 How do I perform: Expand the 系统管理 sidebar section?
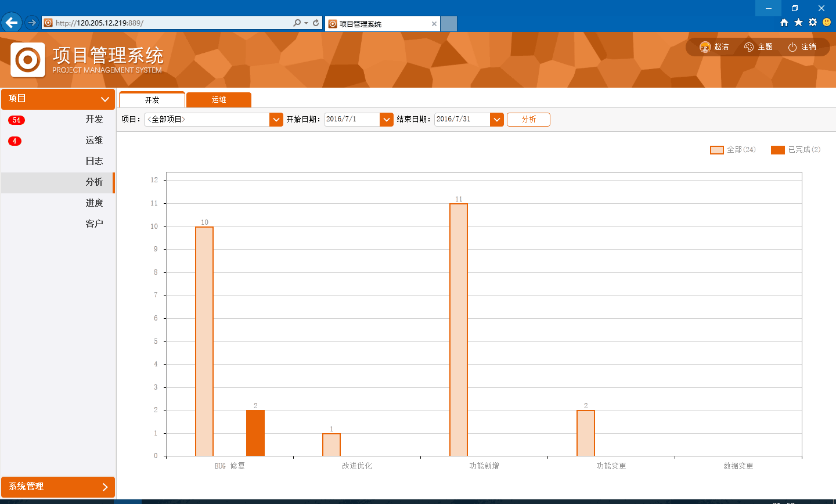click(x=58, y=487)
